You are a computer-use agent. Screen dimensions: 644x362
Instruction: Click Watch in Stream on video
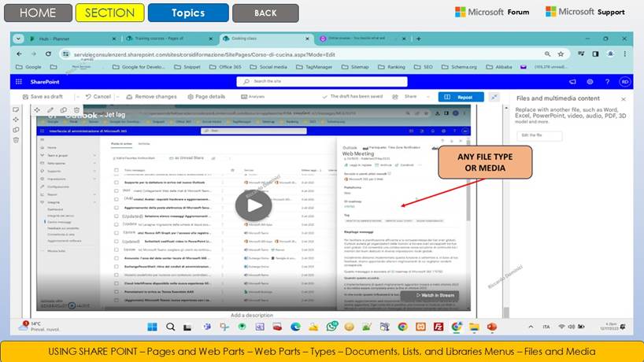tap(430, 296)
